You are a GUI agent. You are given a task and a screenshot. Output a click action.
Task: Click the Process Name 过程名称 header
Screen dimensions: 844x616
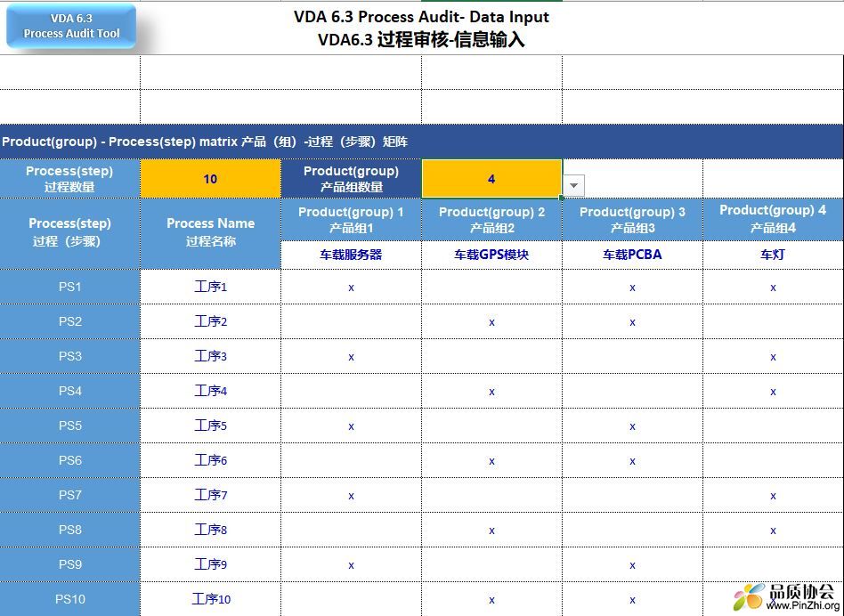tap(210, 233)
